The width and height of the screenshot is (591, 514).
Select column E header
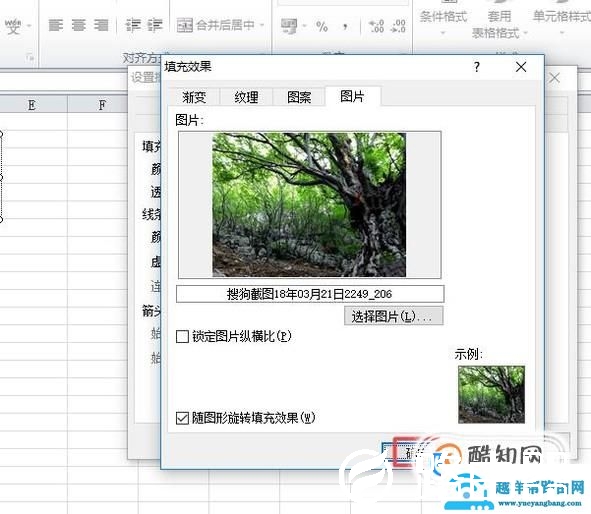coord(32,104)
